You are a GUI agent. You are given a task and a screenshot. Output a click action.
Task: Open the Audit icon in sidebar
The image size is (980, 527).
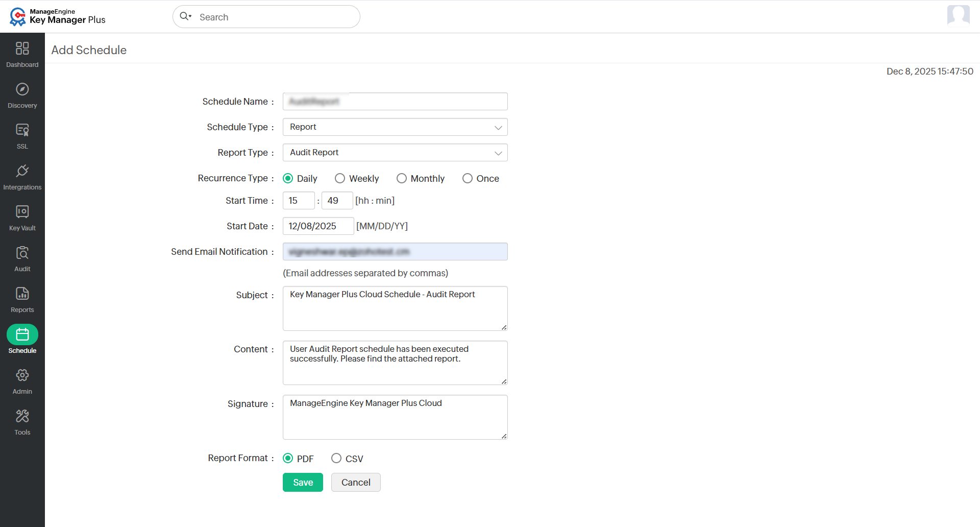pyautogui.click(x=22, y=253)
